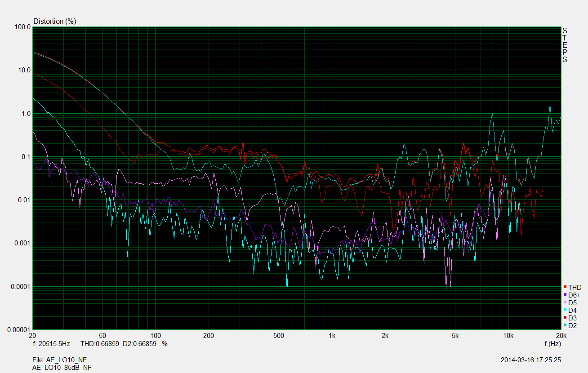
Task: Click the 1k frequency axis tick label
Action: point(332,336)
